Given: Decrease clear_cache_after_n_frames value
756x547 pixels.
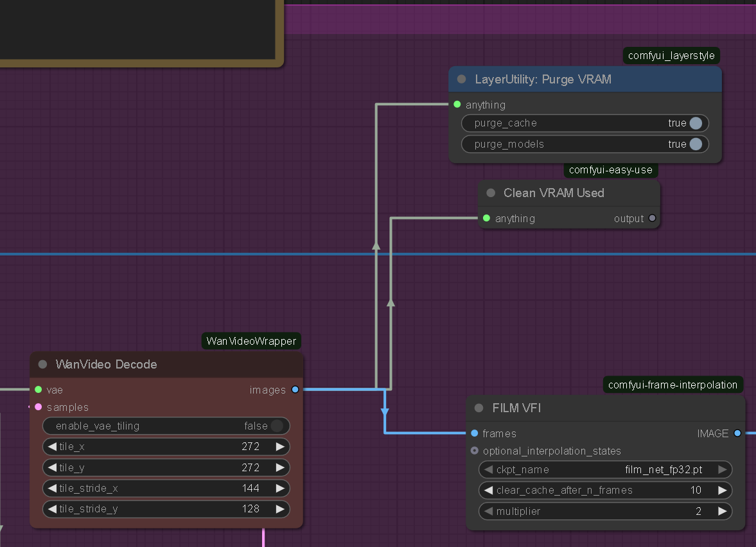Looking at the screenshot, I should pyautogui.click(x=488, y=490).
